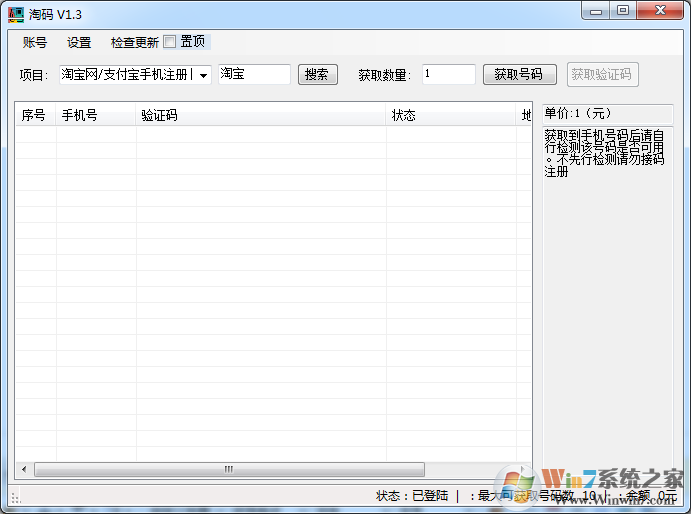The width and height of the screenshot is (691, 514).
Task: Focus the search field containing 淘宝
Action: click(254, 75)
